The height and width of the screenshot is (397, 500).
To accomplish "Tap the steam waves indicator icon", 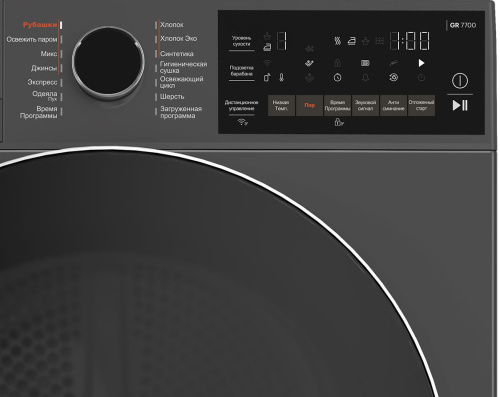I will point(337,41).
